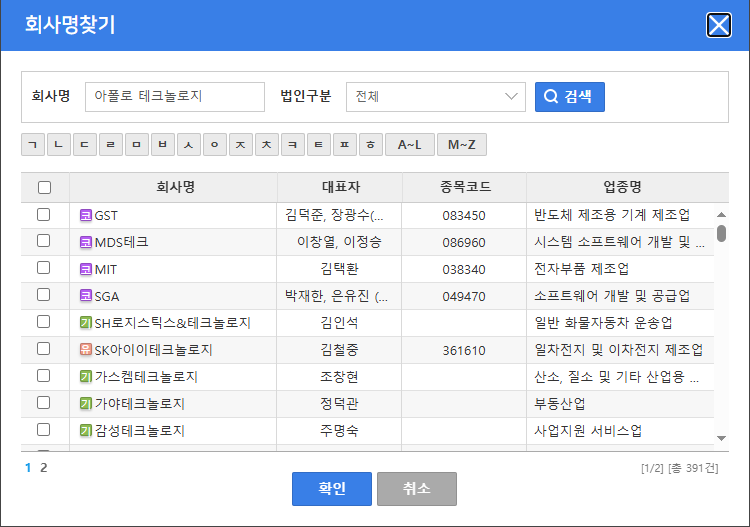
Task: Confirm selection with the 확인 button
Action: 332,489
